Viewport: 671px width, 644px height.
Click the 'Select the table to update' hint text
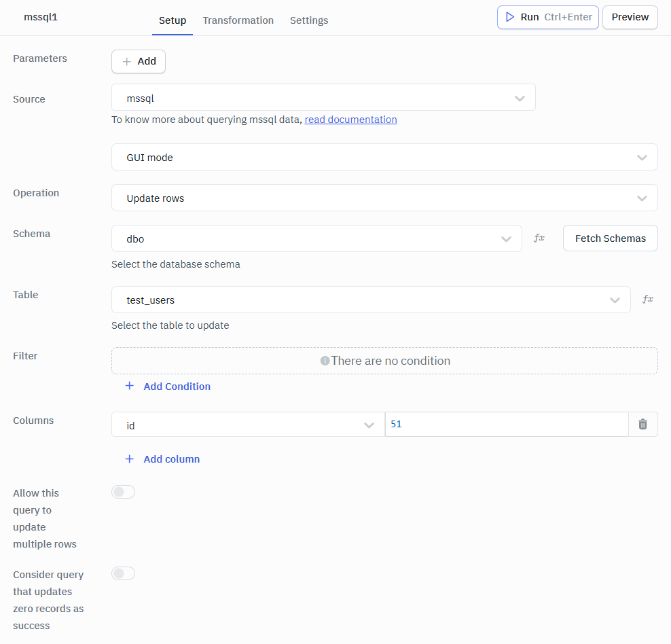coord(170,325)
